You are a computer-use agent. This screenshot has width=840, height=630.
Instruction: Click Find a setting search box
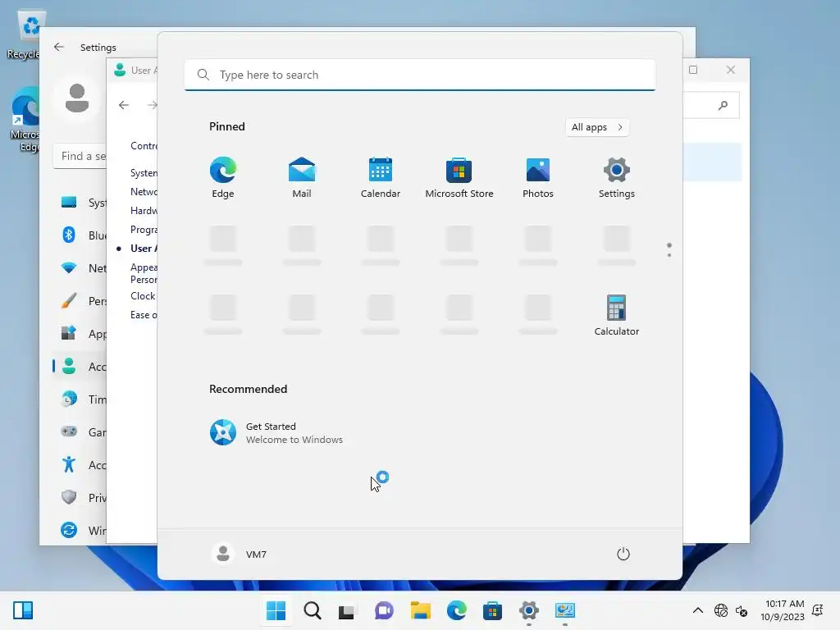click(x=80, y=156)
